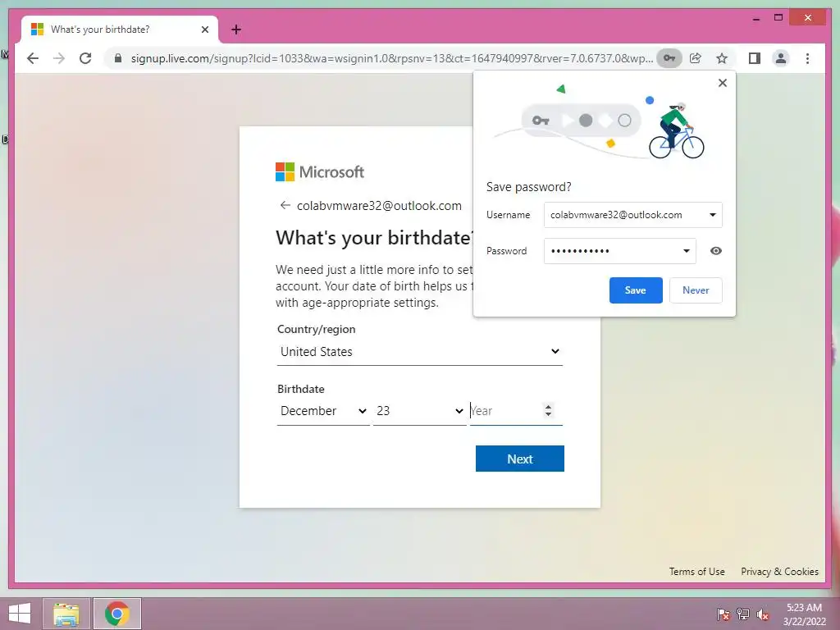Open the day 23 dropdown
Screen dimensions: 840x630
419,411
